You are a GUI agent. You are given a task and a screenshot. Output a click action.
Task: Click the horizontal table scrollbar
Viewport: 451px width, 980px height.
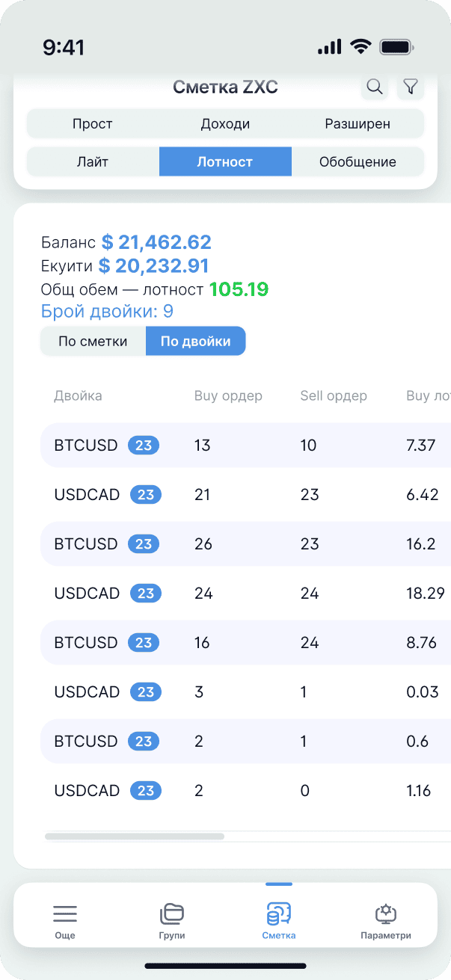click(x=135, y=836)
